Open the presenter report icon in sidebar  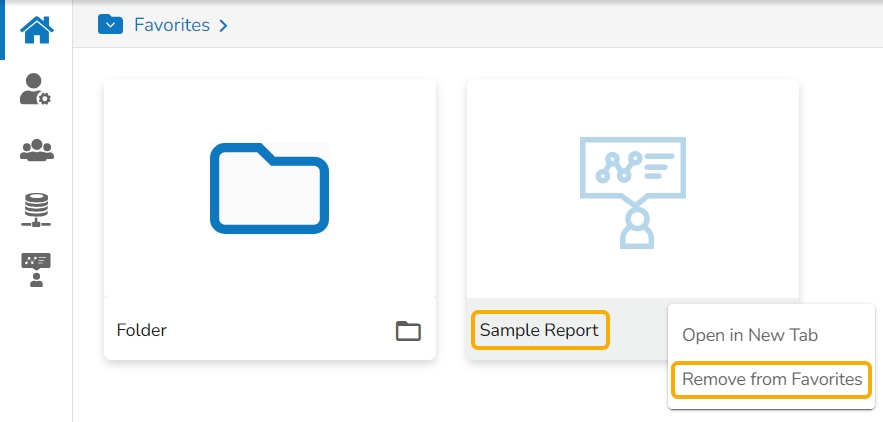(x=36, y=269)
